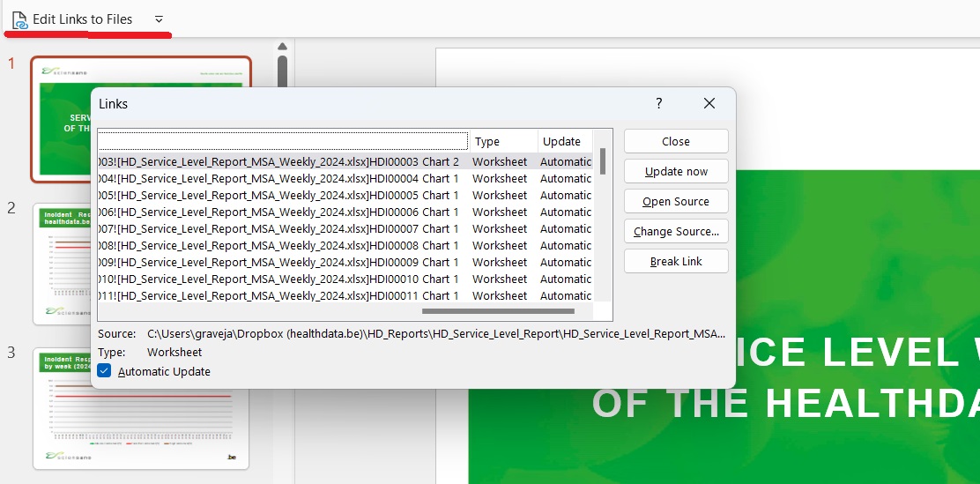The height and width of the screenshot is (484, 980).
Task: Click the Close button in Links dialog
Action: click(676, 141)
